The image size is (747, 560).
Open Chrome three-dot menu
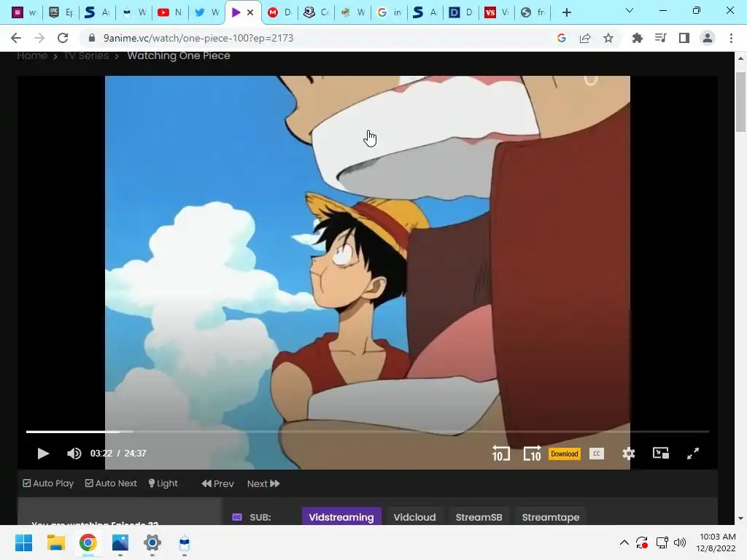click(x=731, y=38)
